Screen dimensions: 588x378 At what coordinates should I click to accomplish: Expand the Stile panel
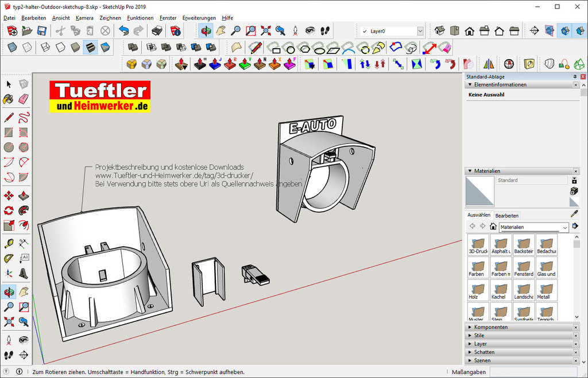470,336
